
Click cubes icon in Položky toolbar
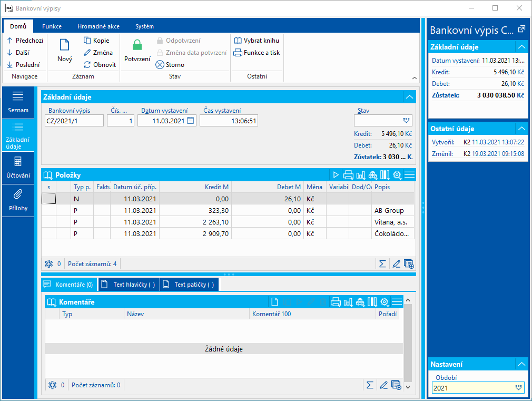372,175
